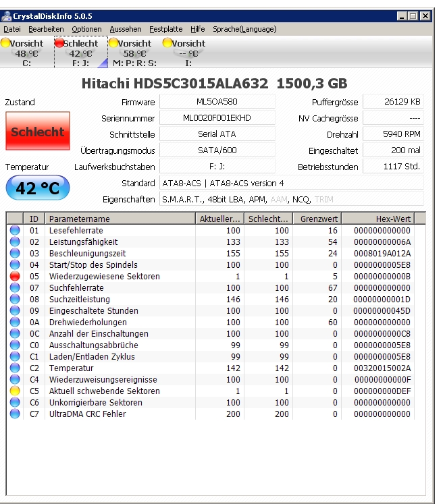Click the yellow Vorsicht dot above I:

167,43
